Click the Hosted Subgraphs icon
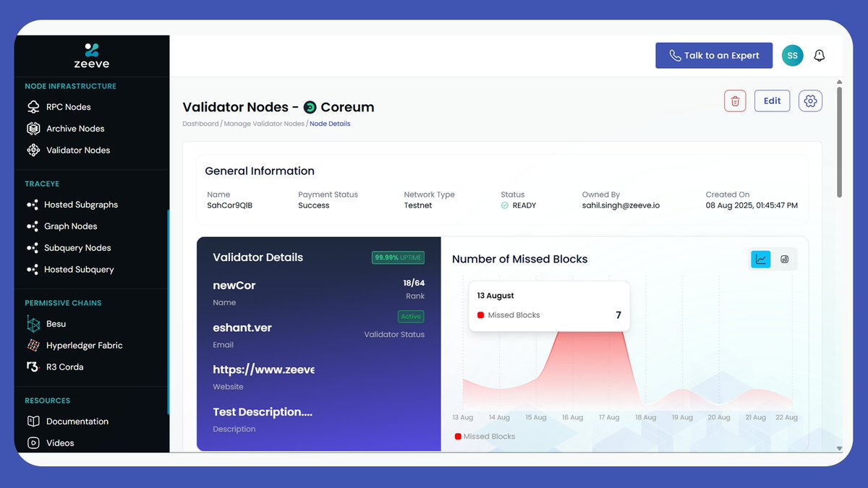 pos(33,205)
